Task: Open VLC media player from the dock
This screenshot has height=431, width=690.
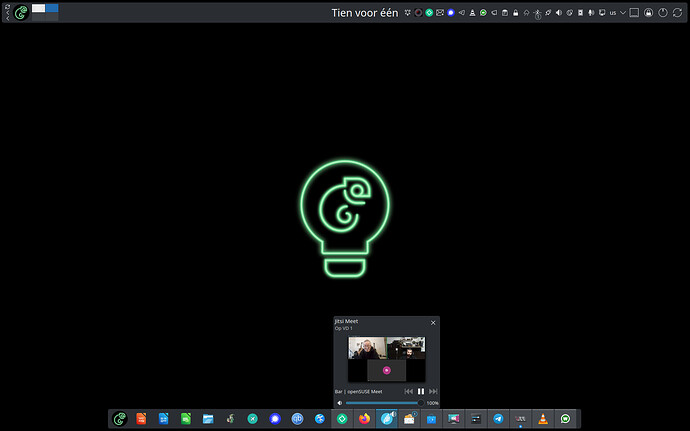Action: tap(543, 419)
